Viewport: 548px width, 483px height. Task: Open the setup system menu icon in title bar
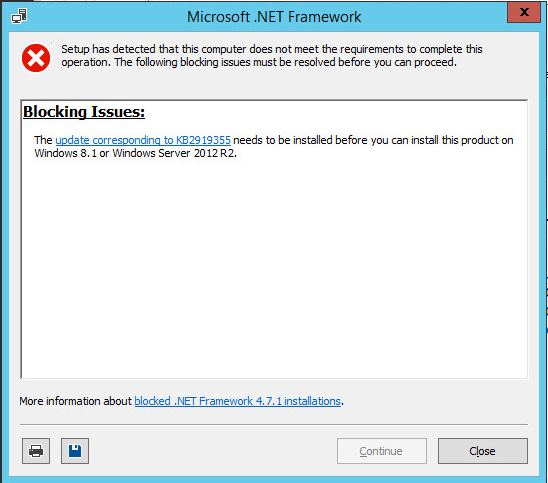click(19, 16)
